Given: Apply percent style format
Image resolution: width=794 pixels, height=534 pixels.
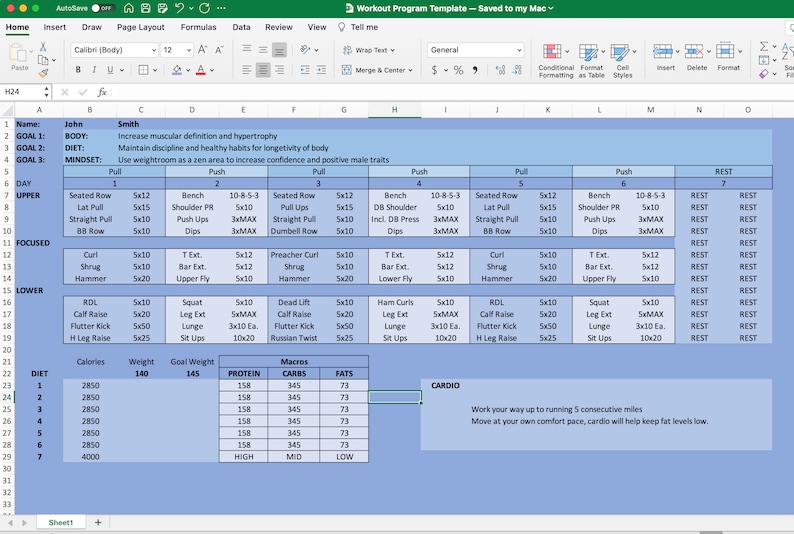Looking at the screenshot, I should click(x=458, y=70).
